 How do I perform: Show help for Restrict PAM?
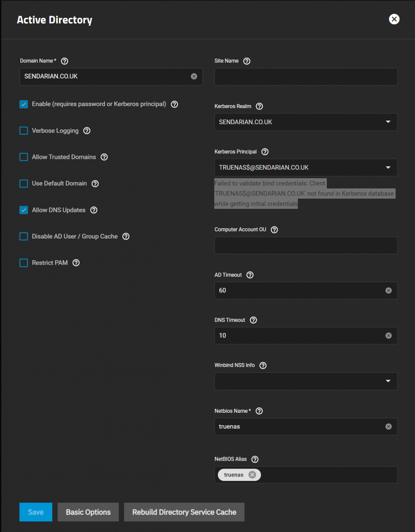click(76, 263)
